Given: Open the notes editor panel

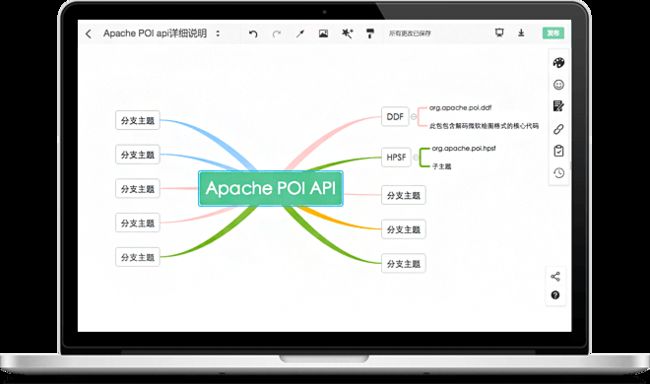Looking at the screenshot, I should click(559, 106).
